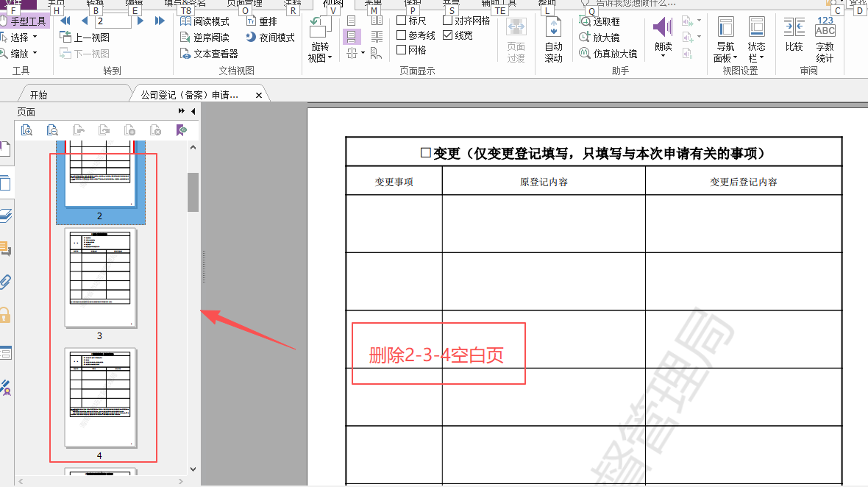Jump to the last page with the double-right arrow
This screenshot has width=868, height=487.
tap(160, 21)
